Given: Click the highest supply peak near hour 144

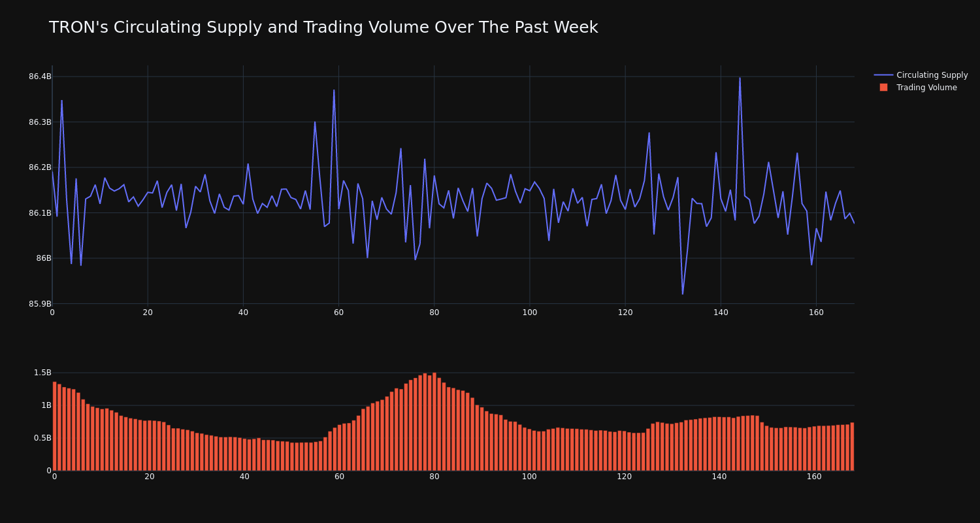Looking at the screenshot, I should pos(740,78).
